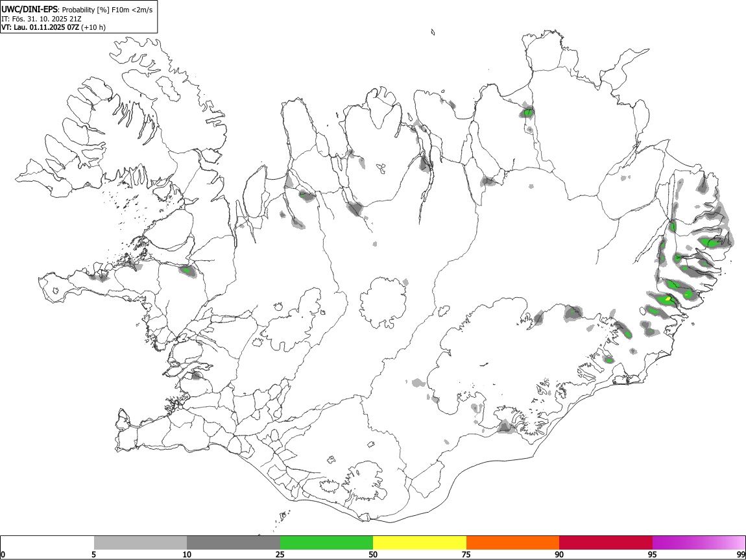
Task: Click the red 90–95% legend swatch
Action: click(606, 543)
